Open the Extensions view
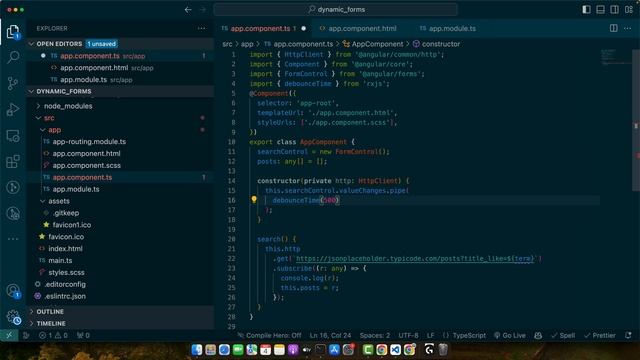640x360 pixels. point(13,162)
